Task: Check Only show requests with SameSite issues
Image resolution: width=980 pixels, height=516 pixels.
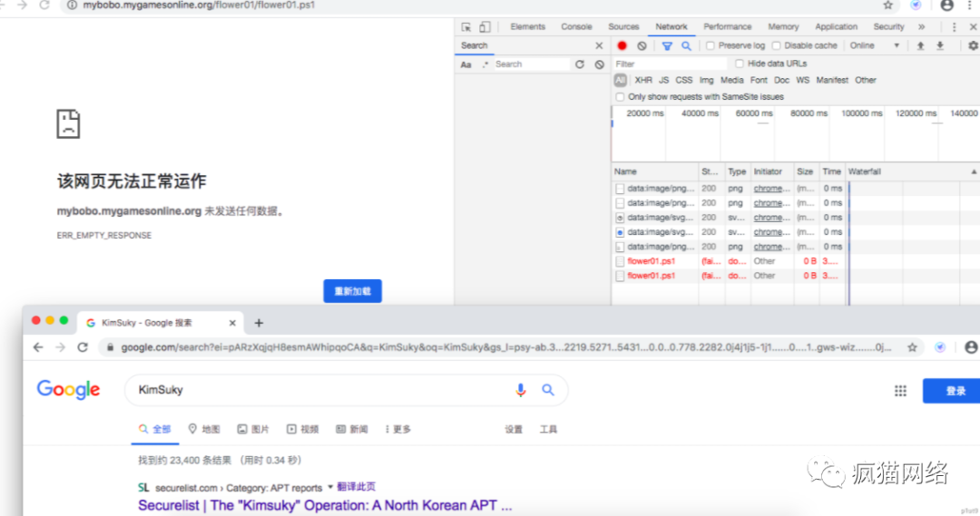Action: point(620,97)
